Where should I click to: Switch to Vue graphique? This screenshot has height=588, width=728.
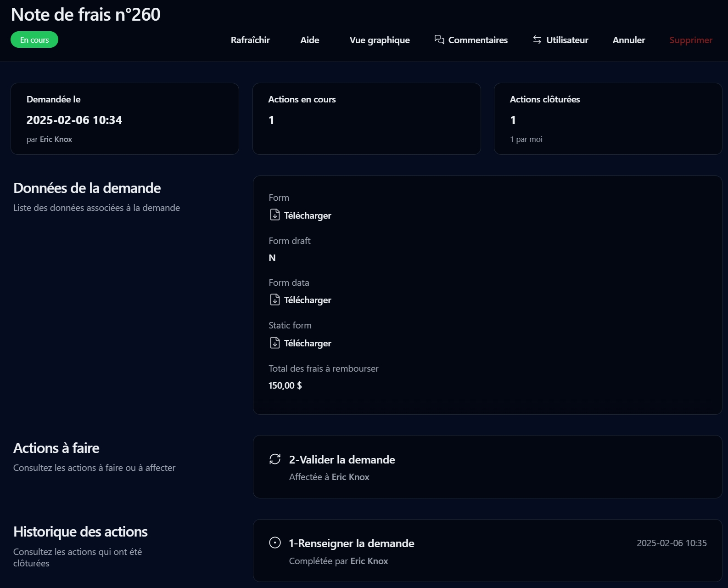[x=379, y=40]
